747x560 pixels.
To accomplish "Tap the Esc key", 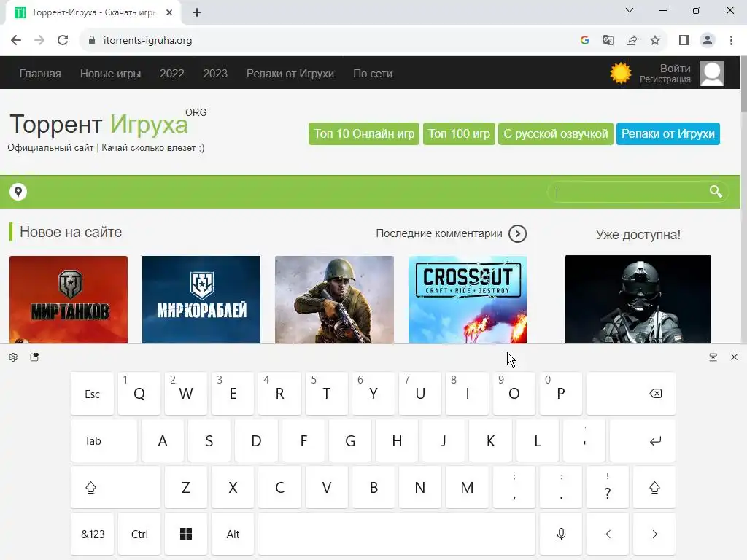I will [93, 394].
